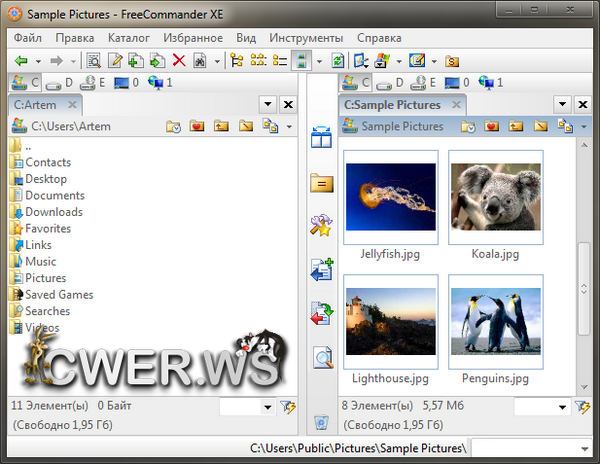This screenshot has height=464, width=600.
Task: Expand the left panel filter combo box
Action: pos(267,407)
